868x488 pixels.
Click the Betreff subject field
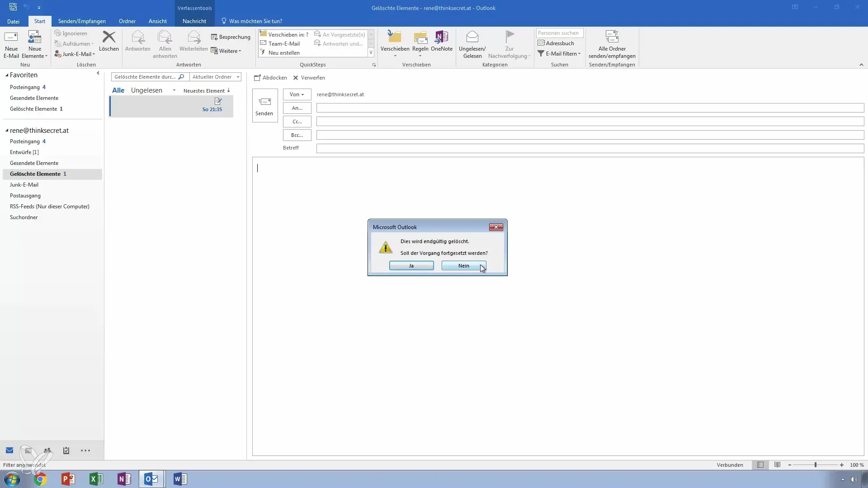click(x=590, y=148)
